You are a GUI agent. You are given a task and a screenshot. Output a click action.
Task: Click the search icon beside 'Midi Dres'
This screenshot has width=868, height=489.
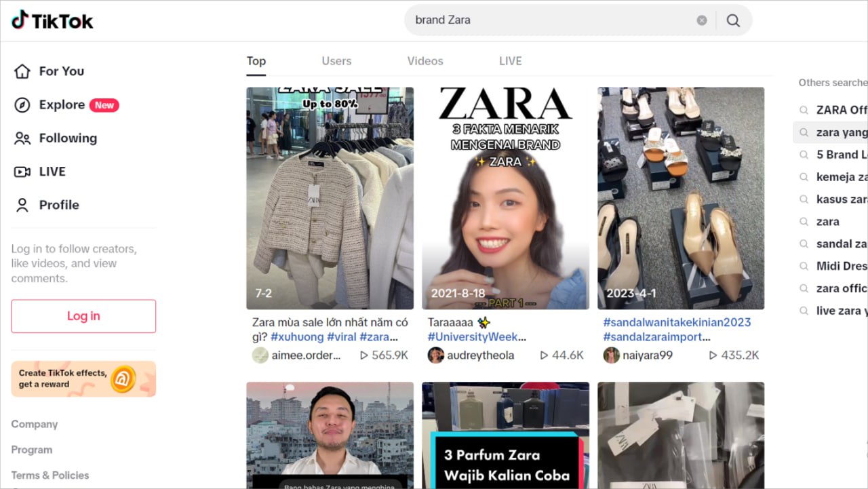pos(804,266)
